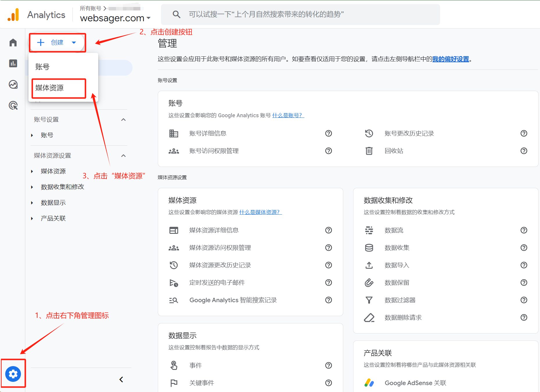Click the Google AdSense logo icon
This screenshot has width=540, height=392.
pos(369,383)
